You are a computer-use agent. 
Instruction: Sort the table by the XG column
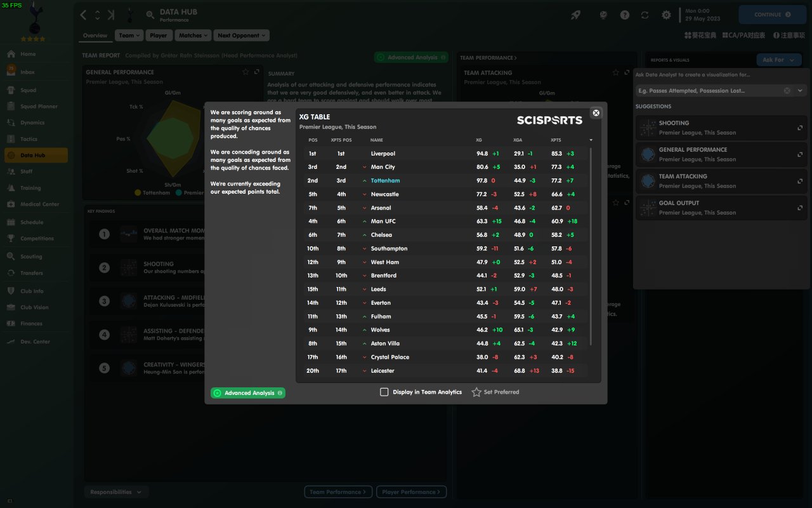[x=479, y=140]
